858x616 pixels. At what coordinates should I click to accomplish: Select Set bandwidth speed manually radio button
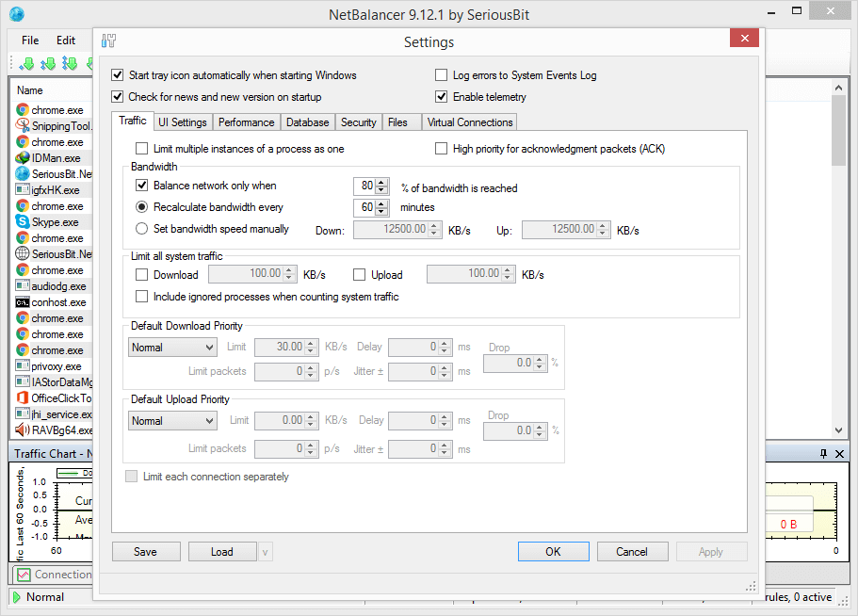tap(141, 229)
